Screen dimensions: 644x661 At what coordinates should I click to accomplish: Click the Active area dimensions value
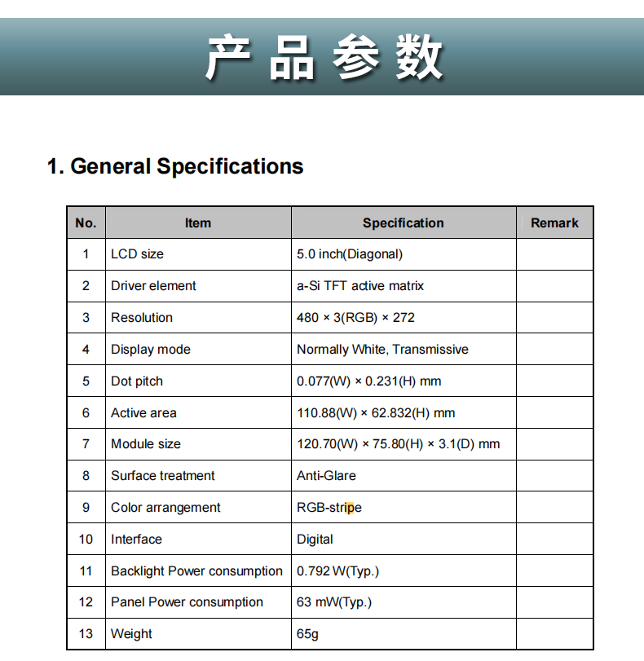(376, 413)
